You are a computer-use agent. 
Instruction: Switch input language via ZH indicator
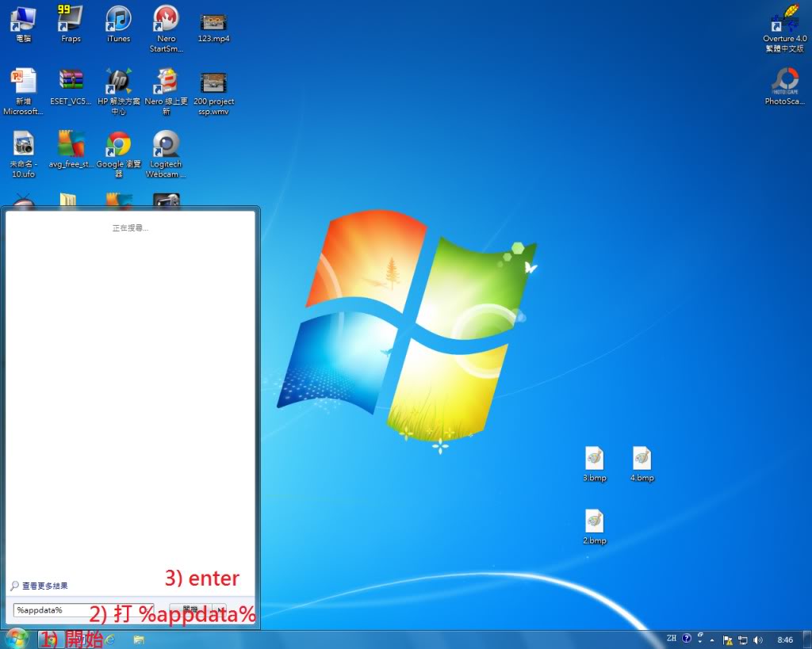[x=672, y=638]
